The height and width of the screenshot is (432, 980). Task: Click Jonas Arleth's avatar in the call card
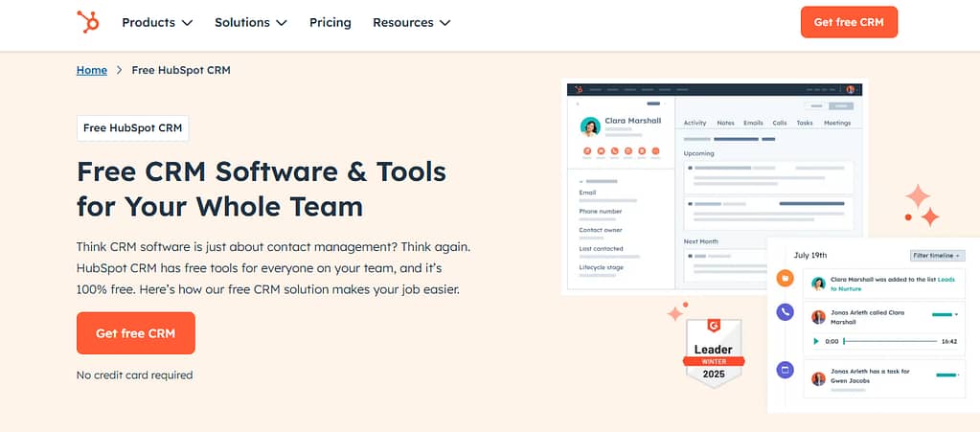pyautogui.click(x=818, y=317)
